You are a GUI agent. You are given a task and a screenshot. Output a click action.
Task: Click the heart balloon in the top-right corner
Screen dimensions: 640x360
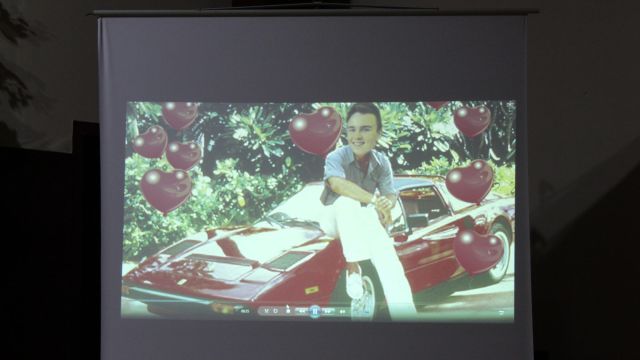pos(472,121)
